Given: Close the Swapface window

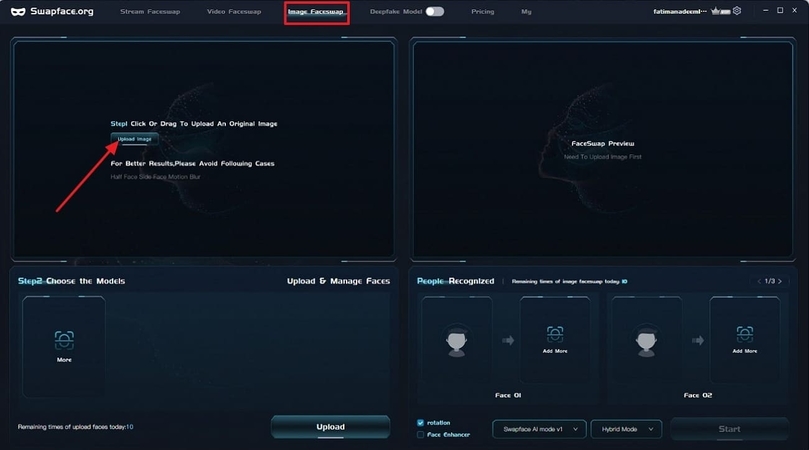Looking at the screenshot, I should tap(795, 10).
